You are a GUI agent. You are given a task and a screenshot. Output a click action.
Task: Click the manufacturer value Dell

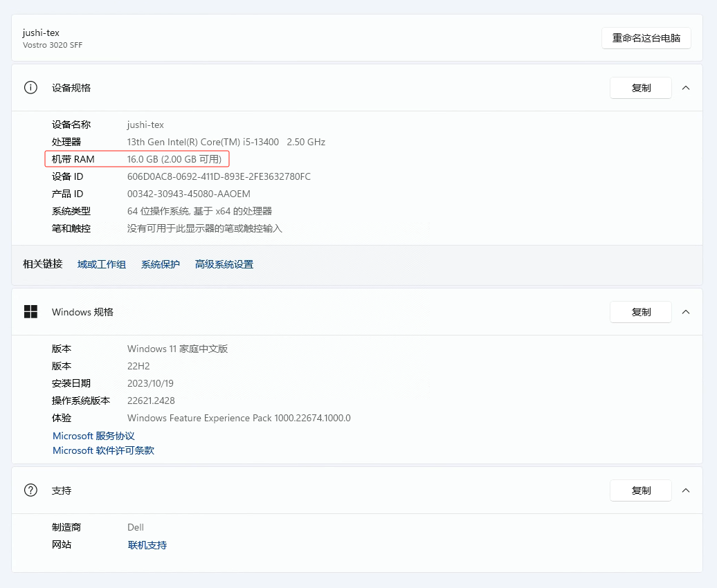coord(136,527)
